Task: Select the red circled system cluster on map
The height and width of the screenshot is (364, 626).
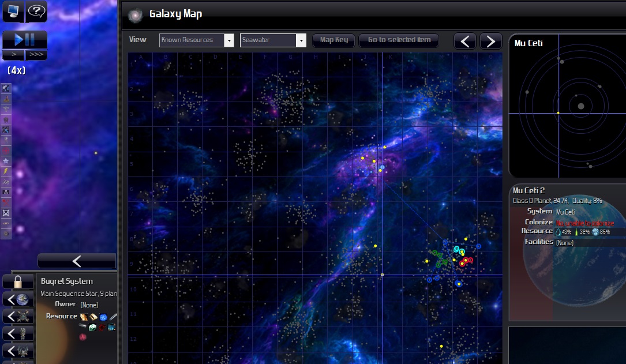Action: [x=466, y=261]
